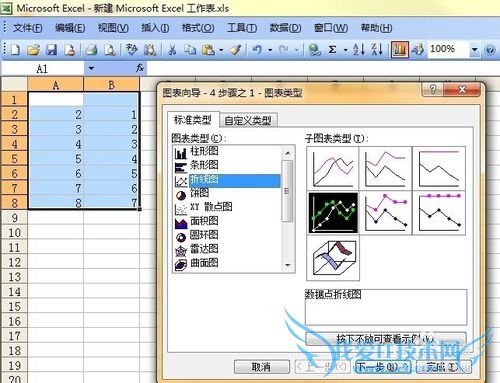The height and width of the screenshot is (383, 500).
Task: Open the 插入(I) menu
Action: pos(155,28)
